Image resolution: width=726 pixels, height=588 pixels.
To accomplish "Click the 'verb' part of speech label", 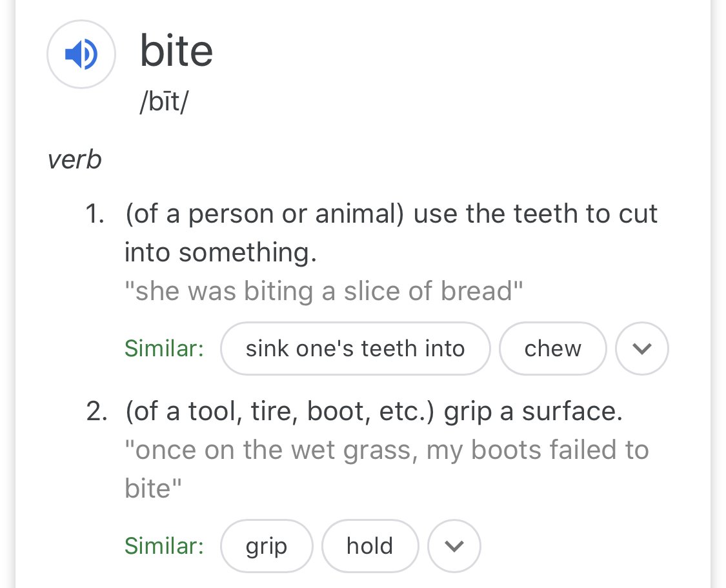I will click(x=75, y=160).
